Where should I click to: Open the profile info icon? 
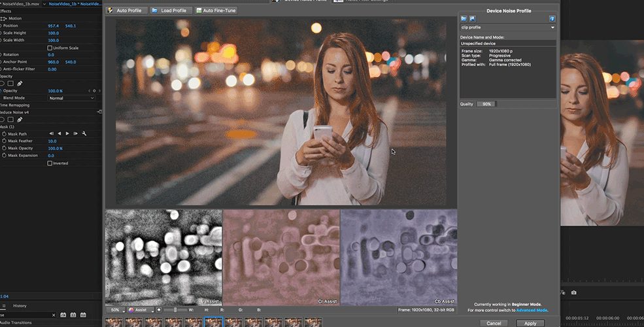[552, 19]
